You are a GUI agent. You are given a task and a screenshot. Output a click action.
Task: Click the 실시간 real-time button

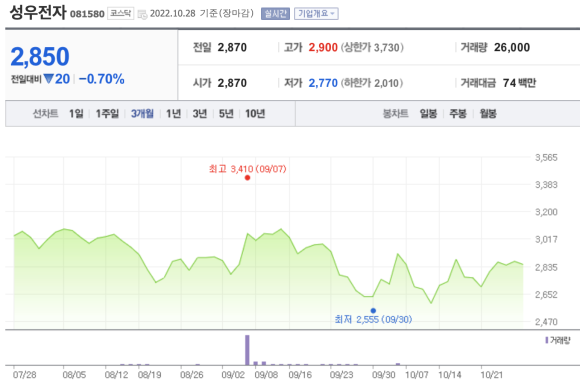[x=275, y=14]
